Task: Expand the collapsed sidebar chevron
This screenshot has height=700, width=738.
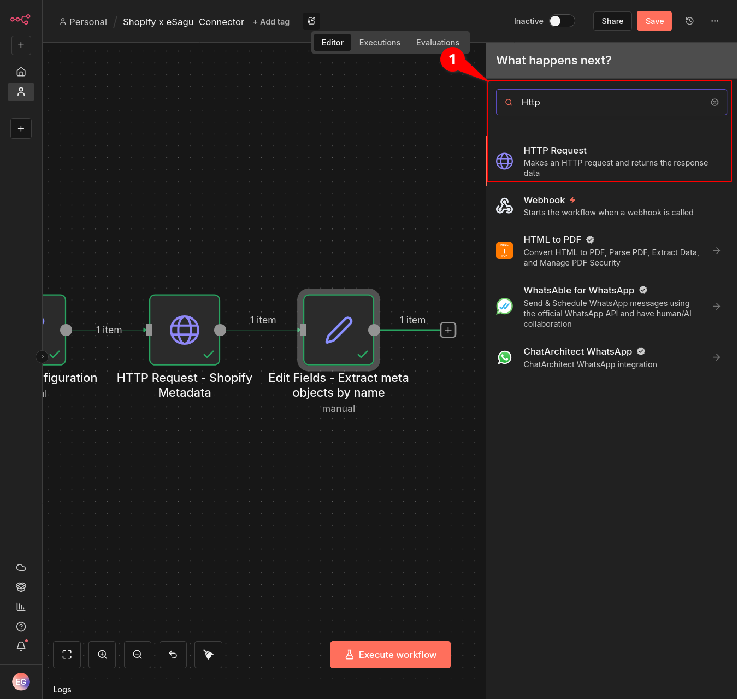Action: (42, 357)
